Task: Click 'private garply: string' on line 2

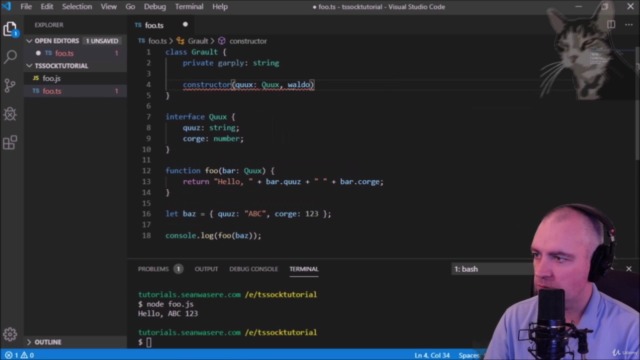Action: click(x=231, y=63)
